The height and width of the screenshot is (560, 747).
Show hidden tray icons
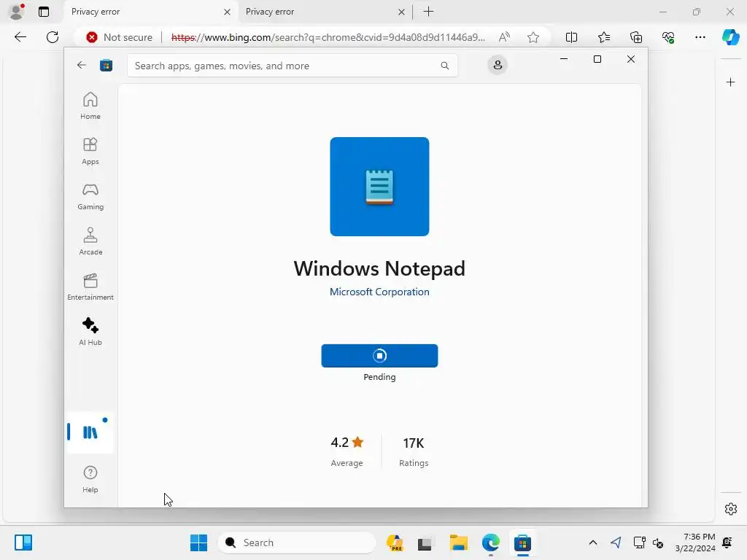coord(592,542)
